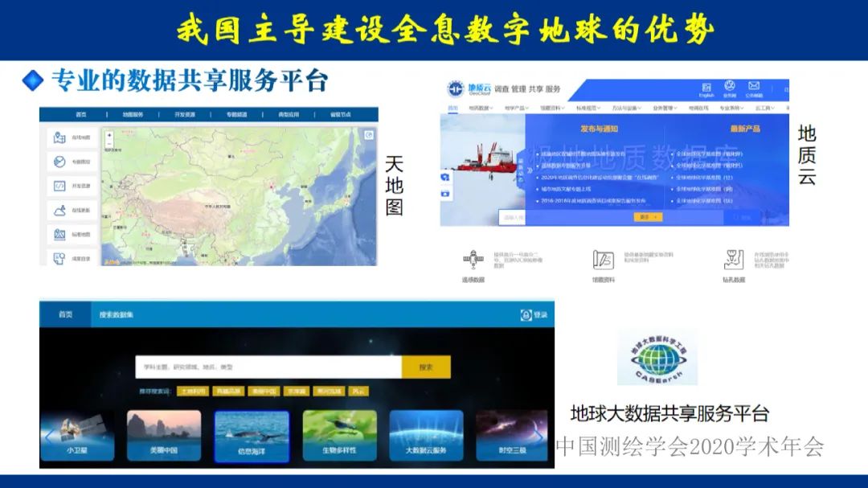This screenshot has width=868, height=488.
Task: Click the yellow 更多 button on GeoCloud
Action: click(649, 215)
